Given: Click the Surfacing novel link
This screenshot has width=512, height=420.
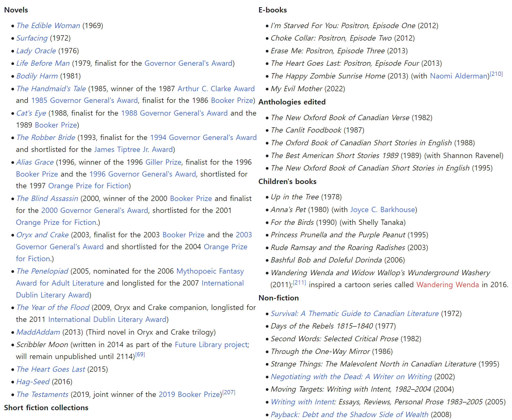Looking at the screenshot, I should (32, 38).
